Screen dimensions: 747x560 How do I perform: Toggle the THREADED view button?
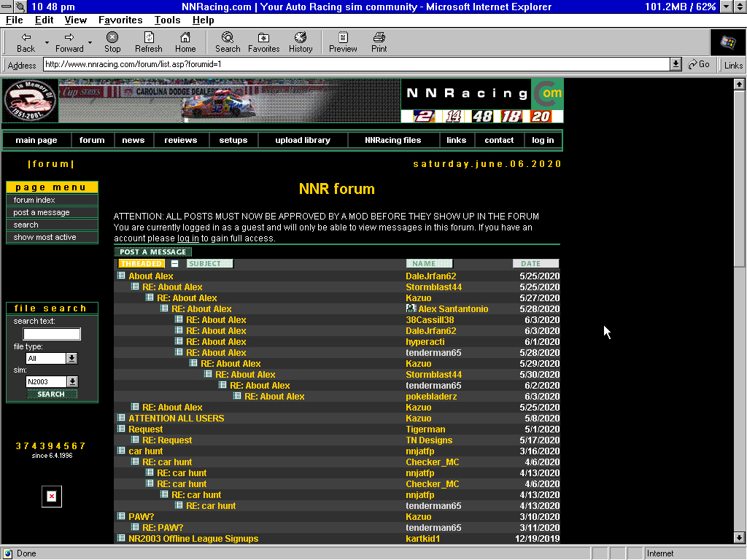[141, 263]
